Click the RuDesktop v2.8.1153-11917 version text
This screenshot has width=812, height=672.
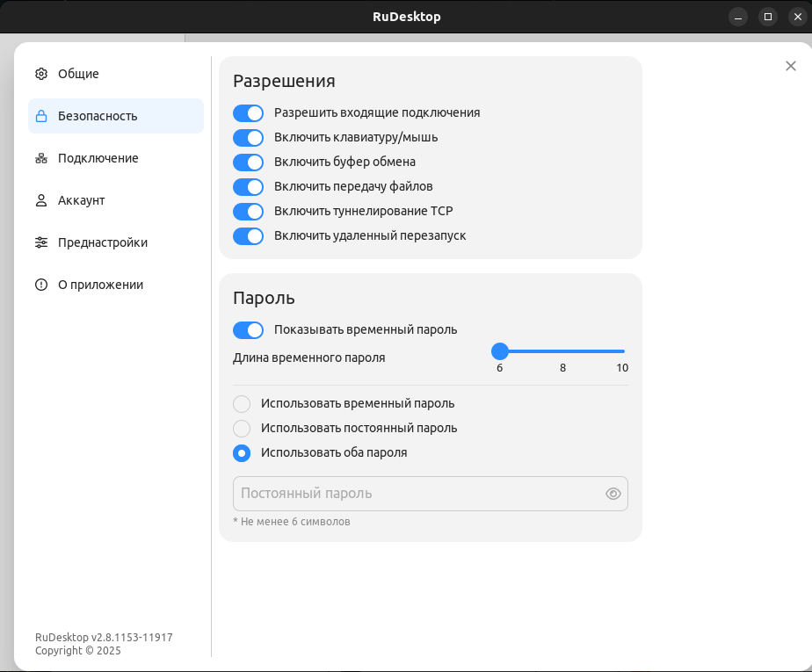pos(104,638)
